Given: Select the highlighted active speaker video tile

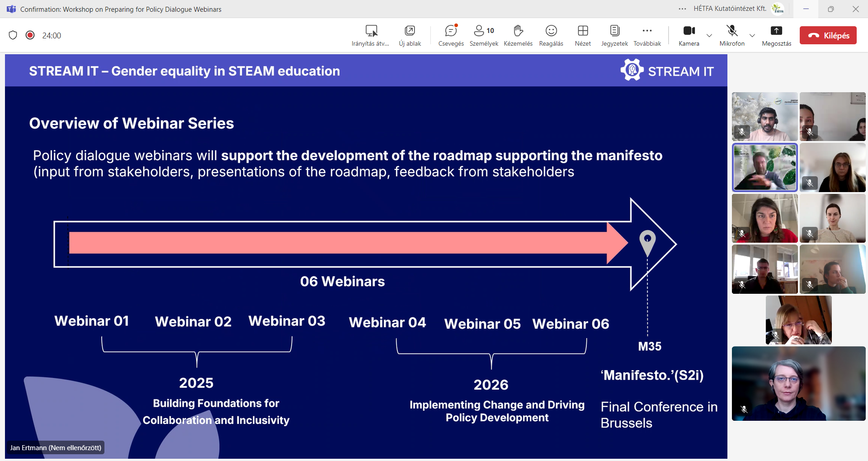Looking at the screenshot, I should (x=764, y=168).
